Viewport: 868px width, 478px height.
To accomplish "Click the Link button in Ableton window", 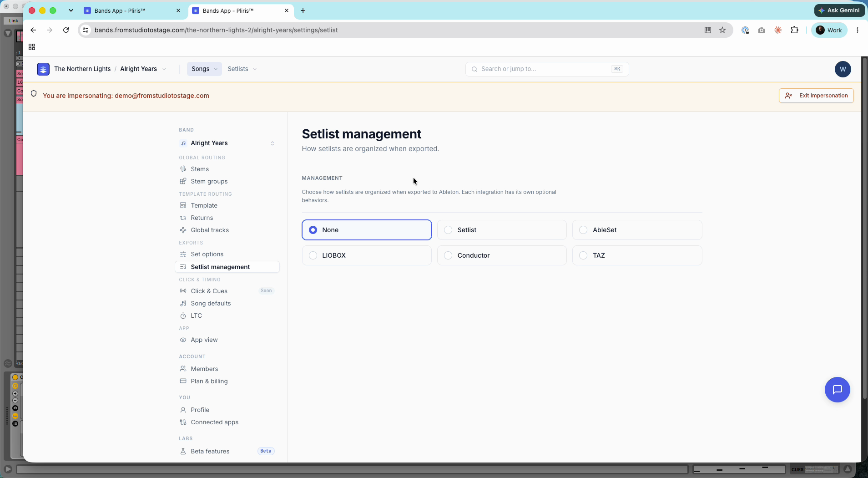I will point(13,20).
